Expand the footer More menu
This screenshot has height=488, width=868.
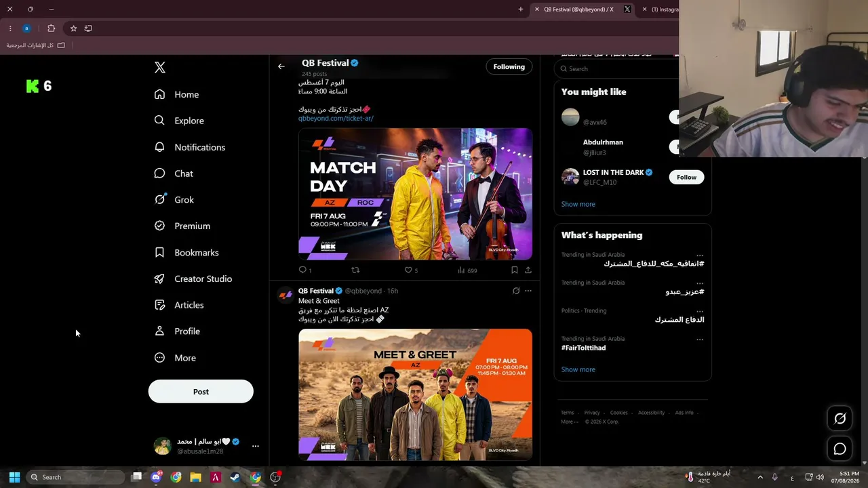(x=569, y=422)
